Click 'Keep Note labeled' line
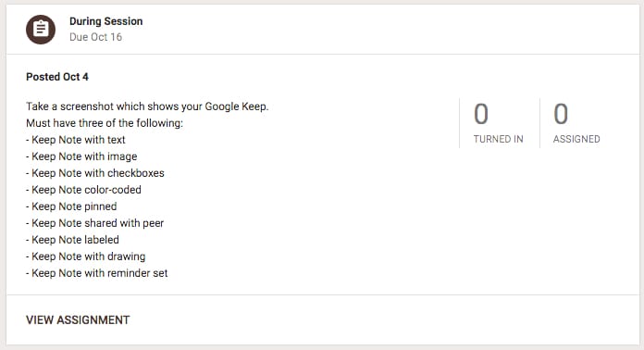The image size is (644, 350). (x=73, y=240)
